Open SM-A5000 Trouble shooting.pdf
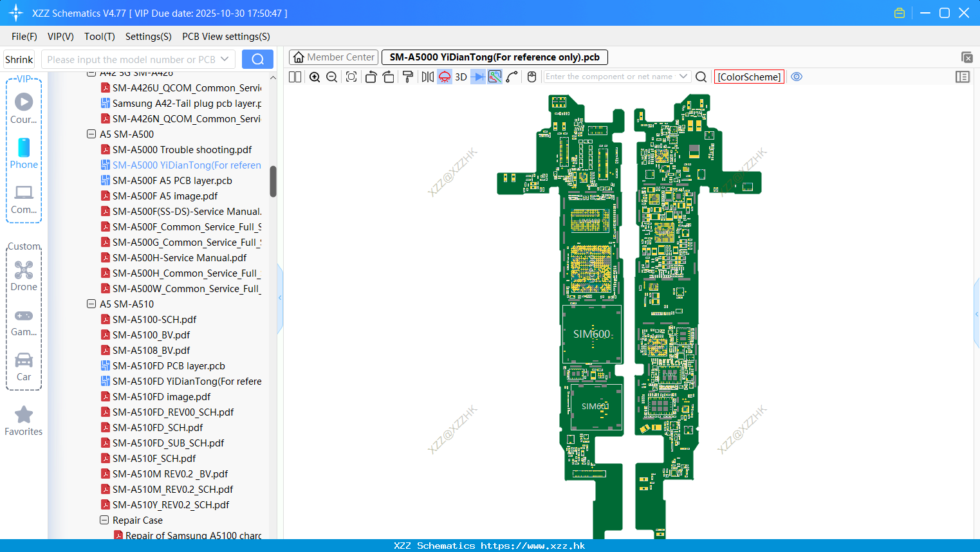This screenshot has height=552, width=980. [182, 150]
